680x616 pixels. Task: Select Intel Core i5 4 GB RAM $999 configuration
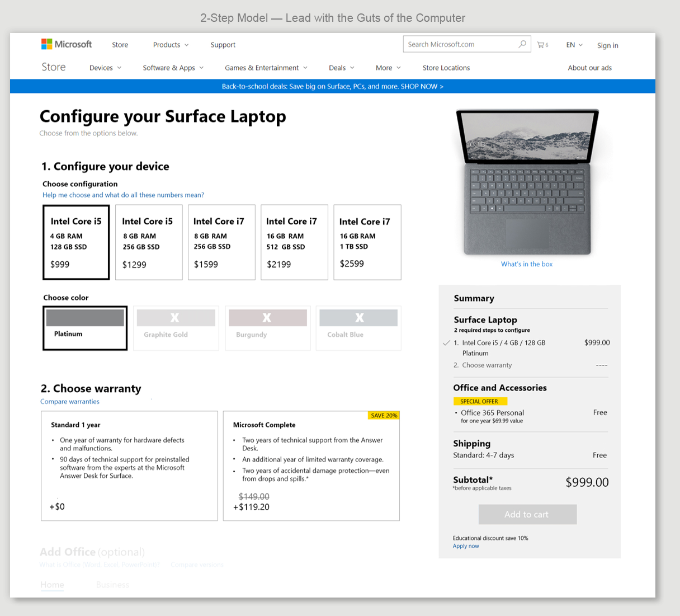[76, 242]
